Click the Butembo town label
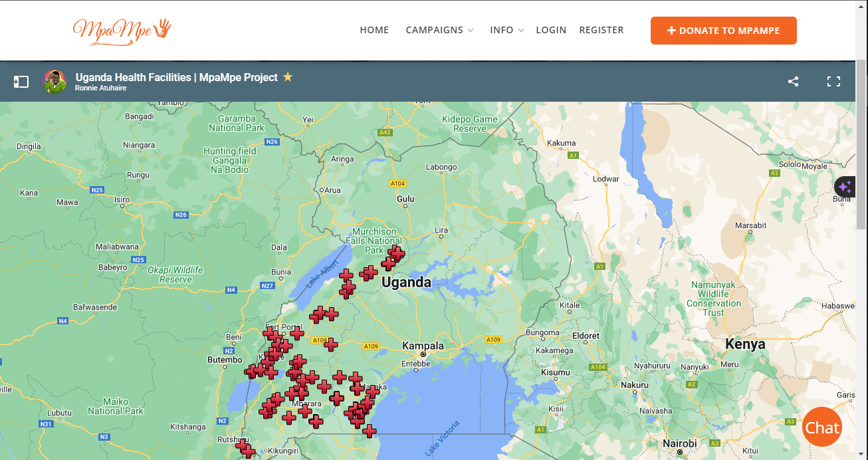The width and height of the screenshot is (868, 460). (225, 360)
